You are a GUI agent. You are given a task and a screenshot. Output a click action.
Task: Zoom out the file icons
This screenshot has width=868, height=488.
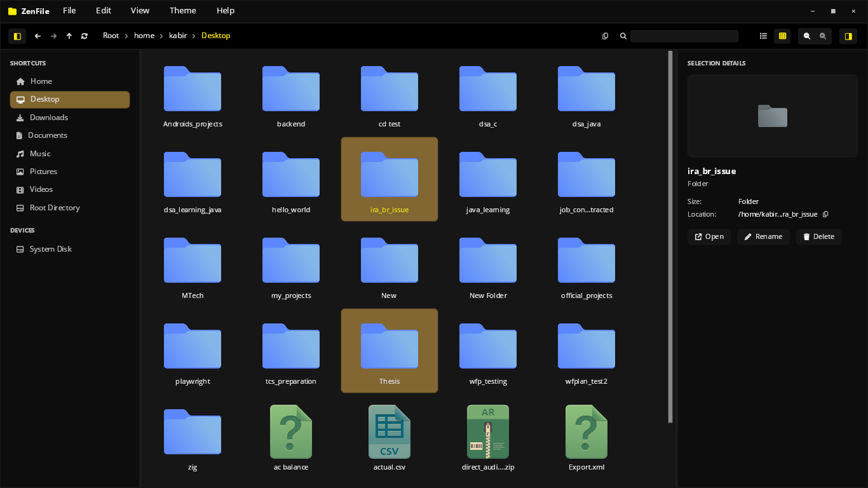pos(807,36)
